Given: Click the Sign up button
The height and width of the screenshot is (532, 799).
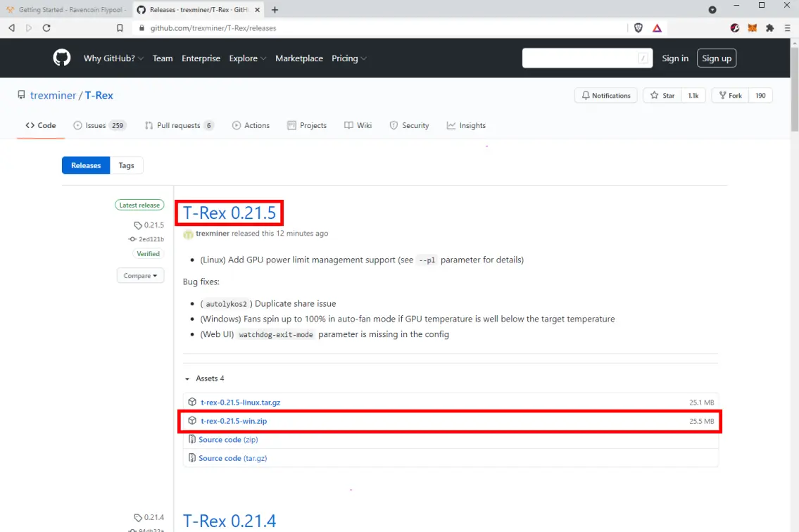Looking at the screenshot, I should click(717, 58).
